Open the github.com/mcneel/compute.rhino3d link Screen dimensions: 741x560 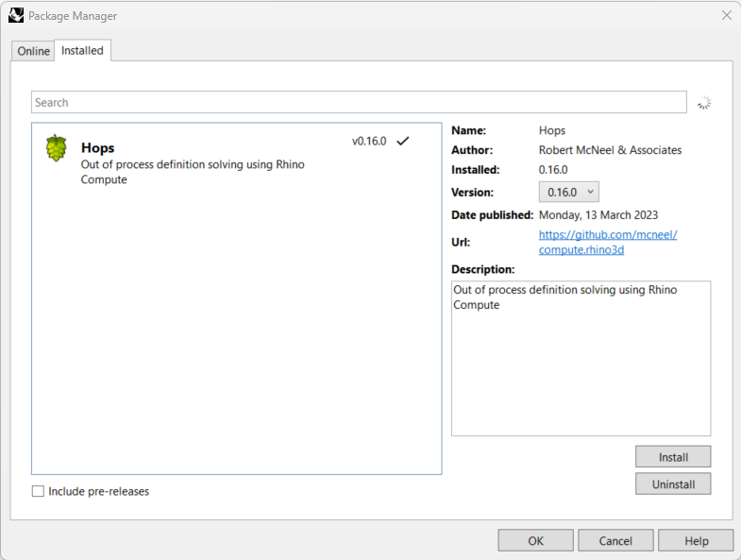607,243
